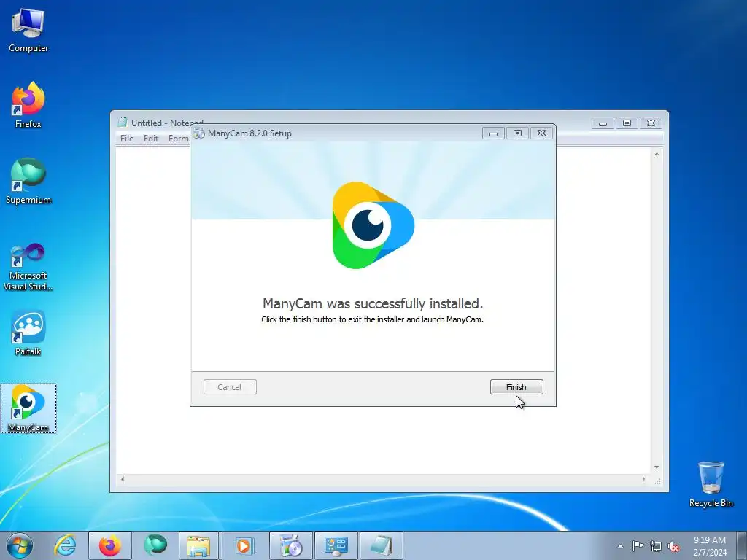747x560 pixels.
Task: Open the clock showing 9:19 AM
Action: click(710, 546)
